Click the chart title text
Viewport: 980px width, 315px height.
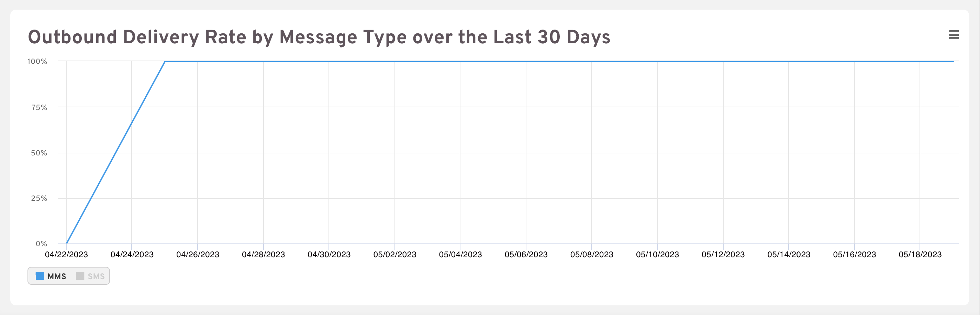pos(319,37)
